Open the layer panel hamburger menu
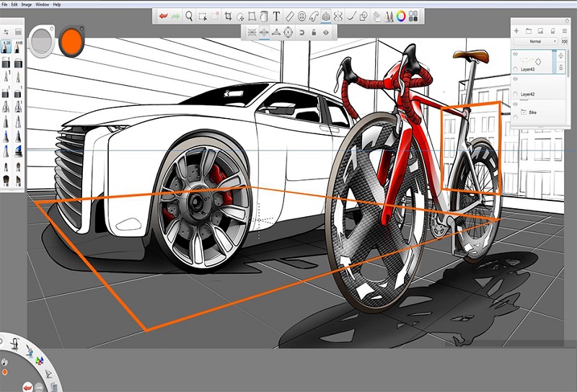Screen dimensions: 577x392 565,31
